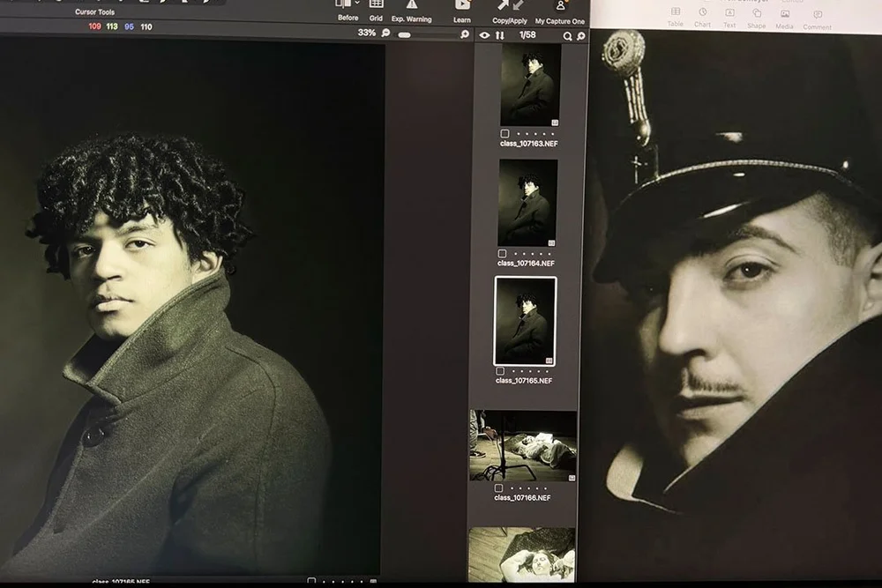Enable the Exp. Warning indicator
Image resolution: width=882 pixels, height=588 pixels.
tap(412, 4)
